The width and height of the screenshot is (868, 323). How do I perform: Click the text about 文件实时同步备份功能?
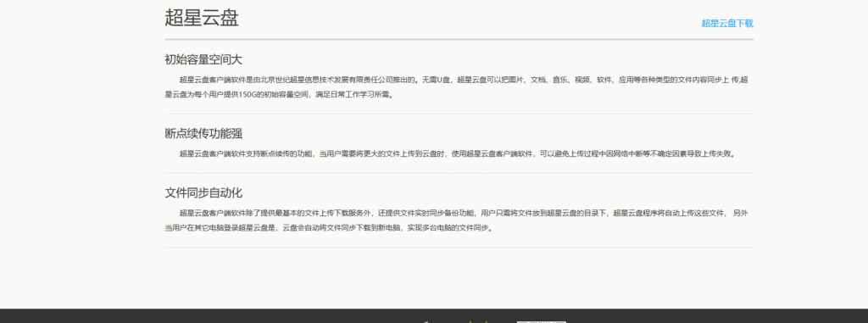pos(426,213)
